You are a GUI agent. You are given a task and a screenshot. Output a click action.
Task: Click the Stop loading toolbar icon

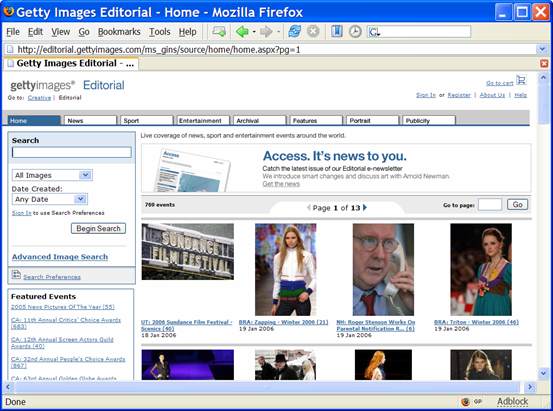click(x=313, y=32)
